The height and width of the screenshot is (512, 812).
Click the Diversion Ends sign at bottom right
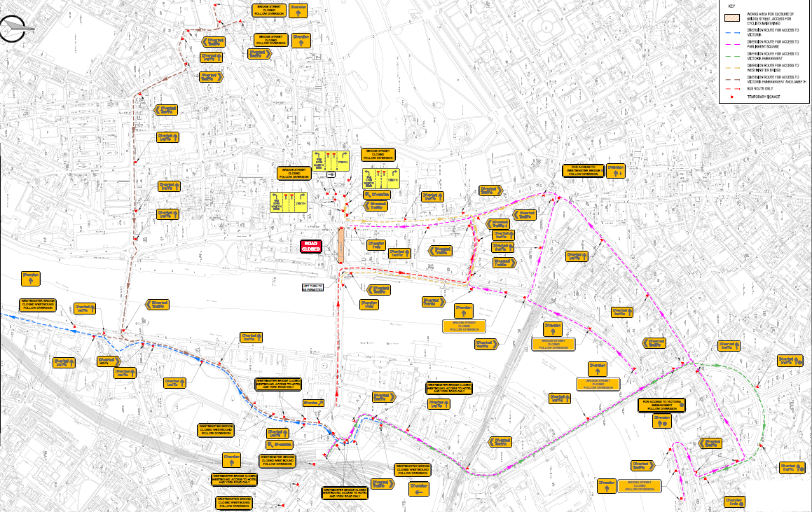pos(734,501)
